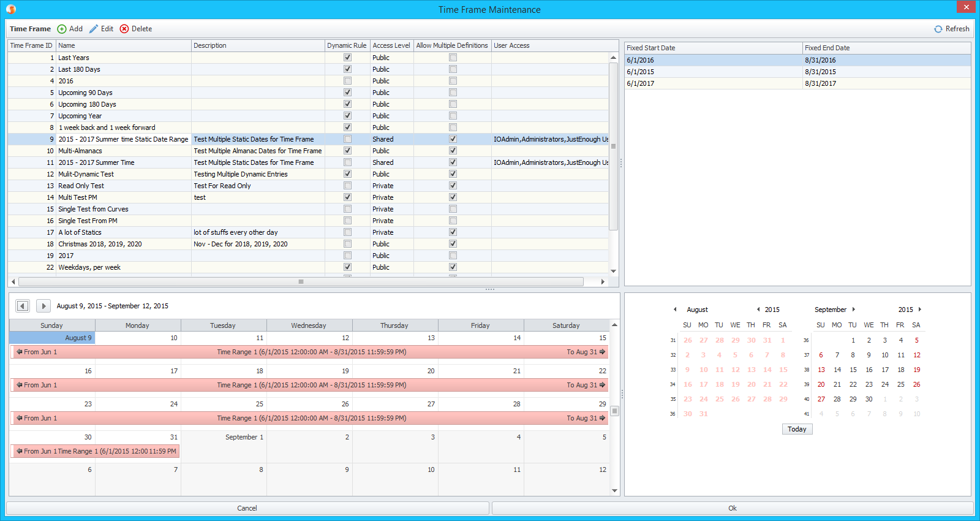
Task: Select the Upcoming 90 Days row
Action: point(308,93)
